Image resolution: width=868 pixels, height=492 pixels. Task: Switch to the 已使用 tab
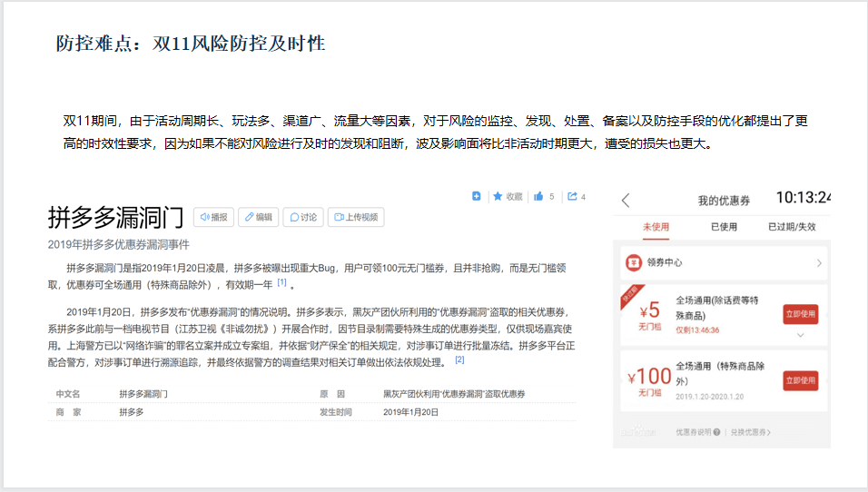(724, 227)
